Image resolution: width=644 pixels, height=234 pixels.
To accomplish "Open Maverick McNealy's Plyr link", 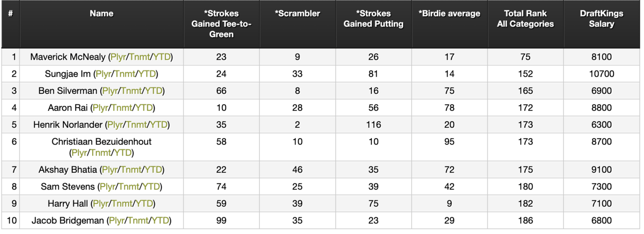I will click(x=118, y=57).
